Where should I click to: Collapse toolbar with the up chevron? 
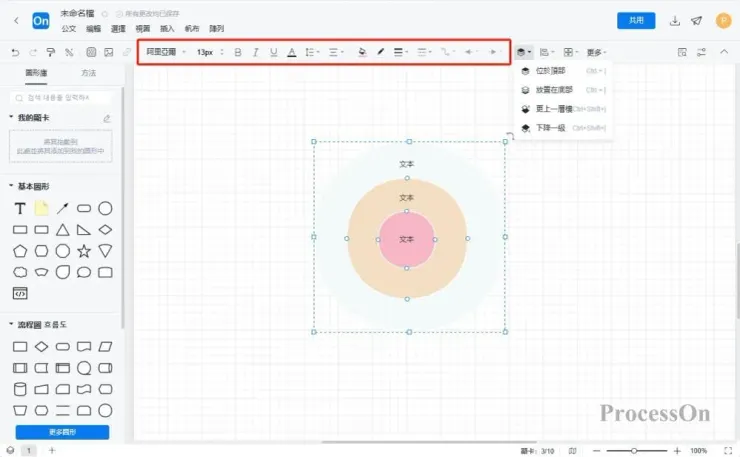(724, 52)
